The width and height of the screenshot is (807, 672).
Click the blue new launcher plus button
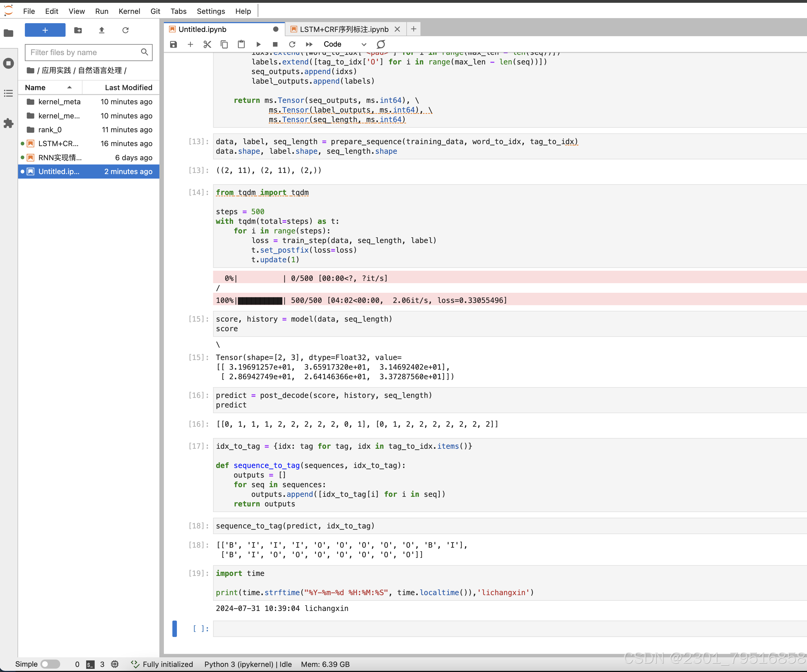(45, 30)
